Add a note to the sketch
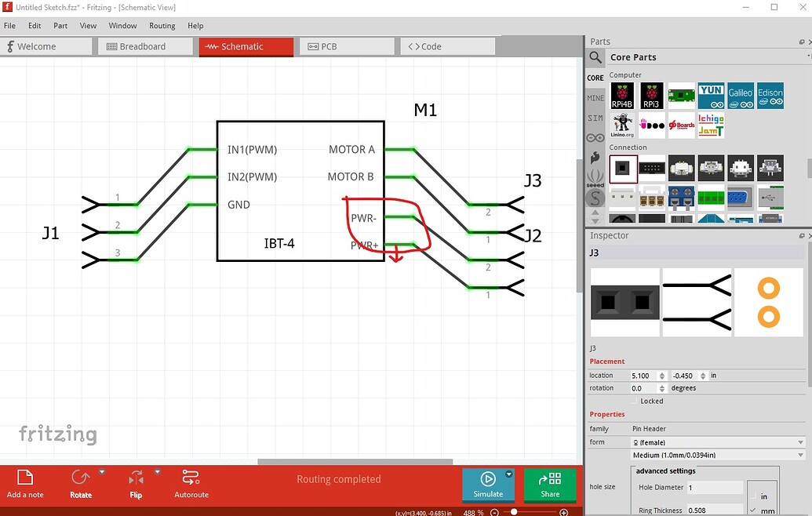812x516 pixels. tap(25, 485)
